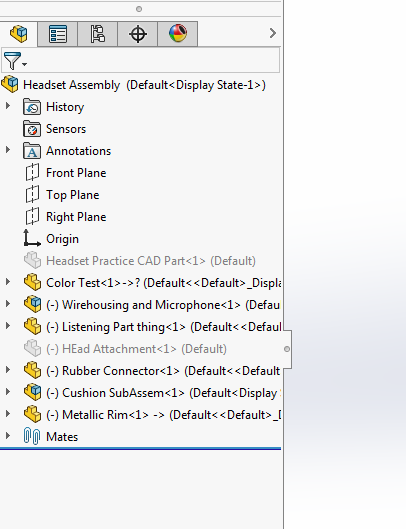Viewport: 406px width, 529px height.
Task: Open the FeatureManager Design Tree tab
Action: pyautogui.click(x=19, y=34)
